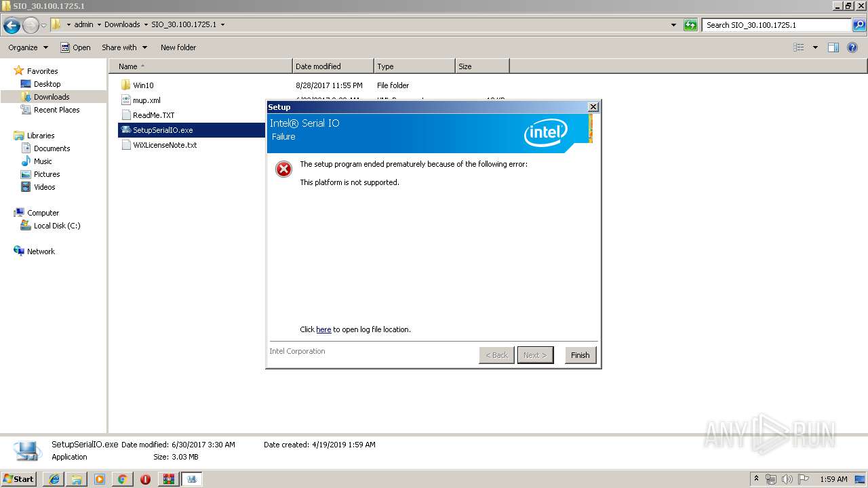Open Windows Explorer from the taskbar

pyautogui.click(x=77, y=479)
